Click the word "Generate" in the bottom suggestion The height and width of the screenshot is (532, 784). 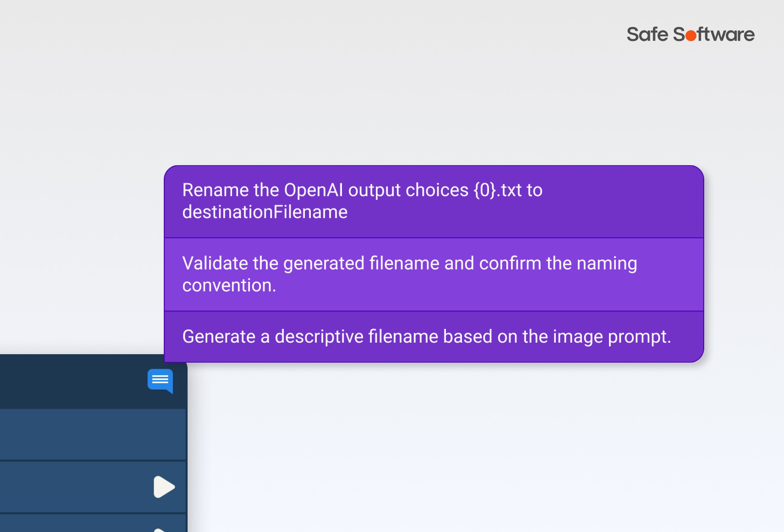[x=219, y=337]
